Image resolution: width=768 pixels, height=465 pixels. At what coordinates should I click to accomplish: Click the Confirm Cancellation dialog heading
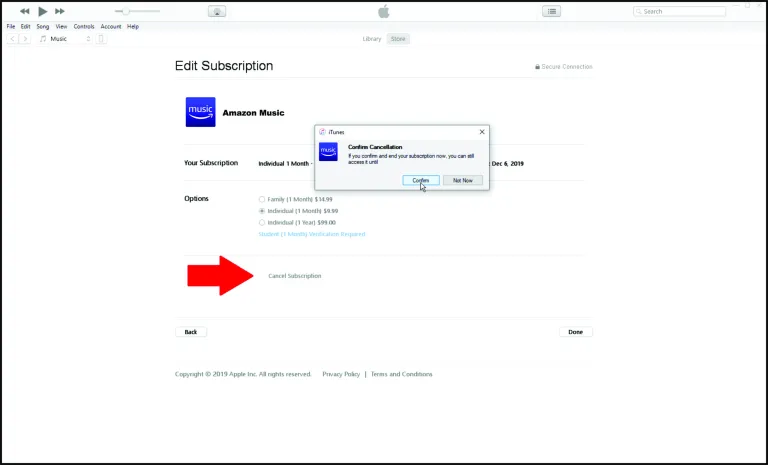click(375, 147)
